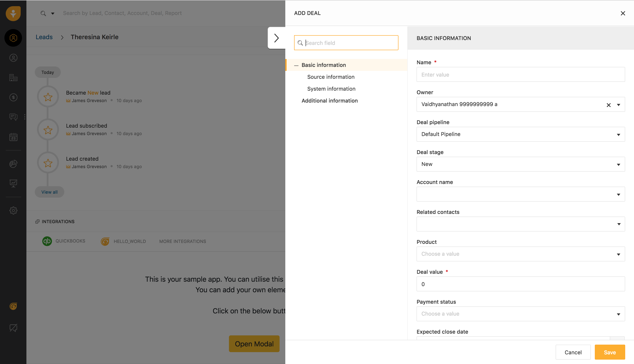This screenshot has height=364, width=634.
Task: Open the Deal stage dropdown
Action: (x=520, y=164)
